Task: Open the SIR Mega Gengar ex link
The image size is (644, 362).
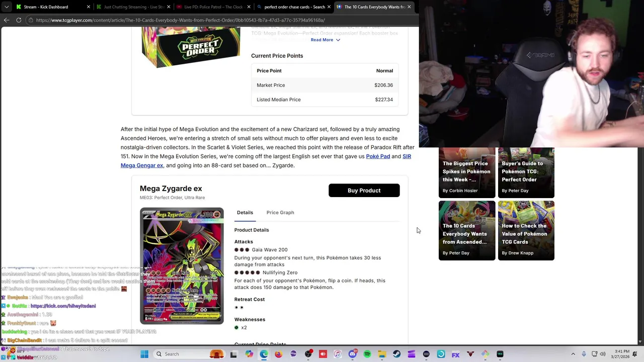Action: pos(266,161)
